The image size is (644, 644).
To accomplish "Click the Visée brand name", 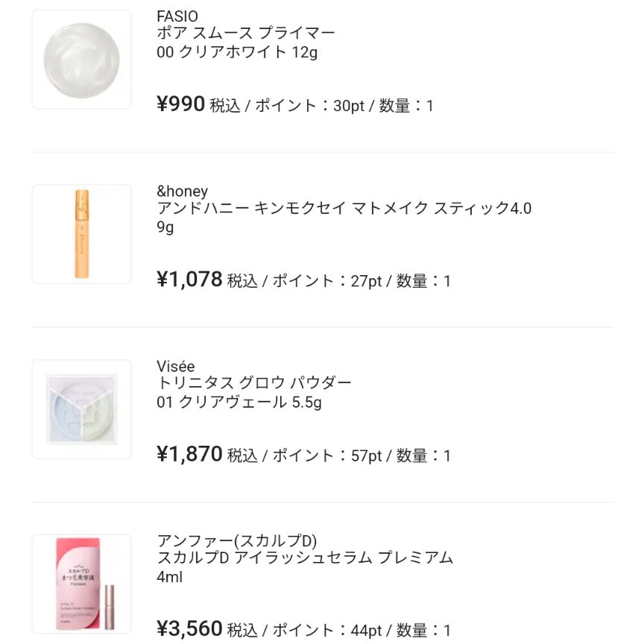I will [176, 366].
